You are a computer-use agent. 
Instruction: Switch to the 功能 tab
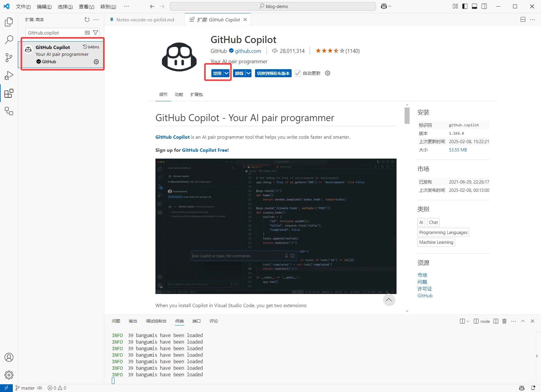click(x=179, y=94)
